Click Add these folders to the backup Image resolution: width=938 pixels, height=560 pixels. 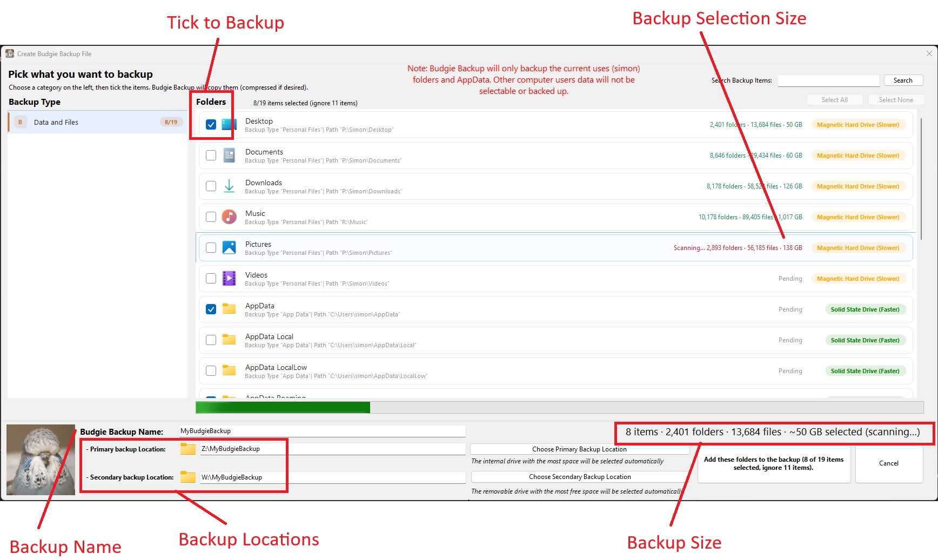coord(774,463)
